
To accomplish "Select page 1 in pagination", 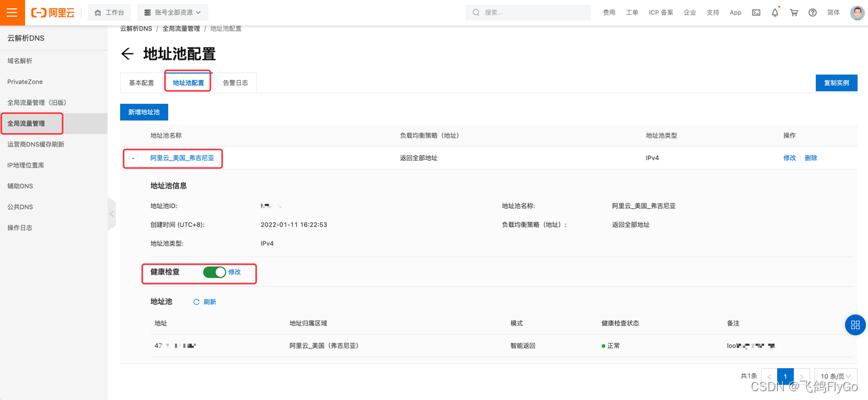I will [x=785, y=376].
